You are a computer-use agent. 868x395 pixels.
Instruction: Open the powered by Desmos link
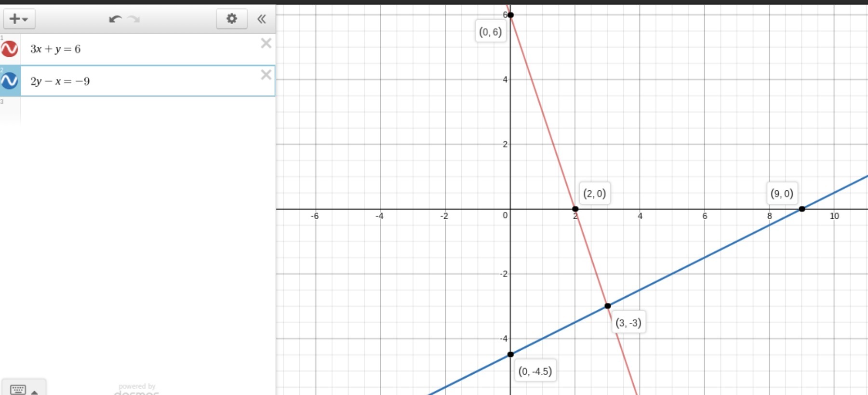coord(137,390)
